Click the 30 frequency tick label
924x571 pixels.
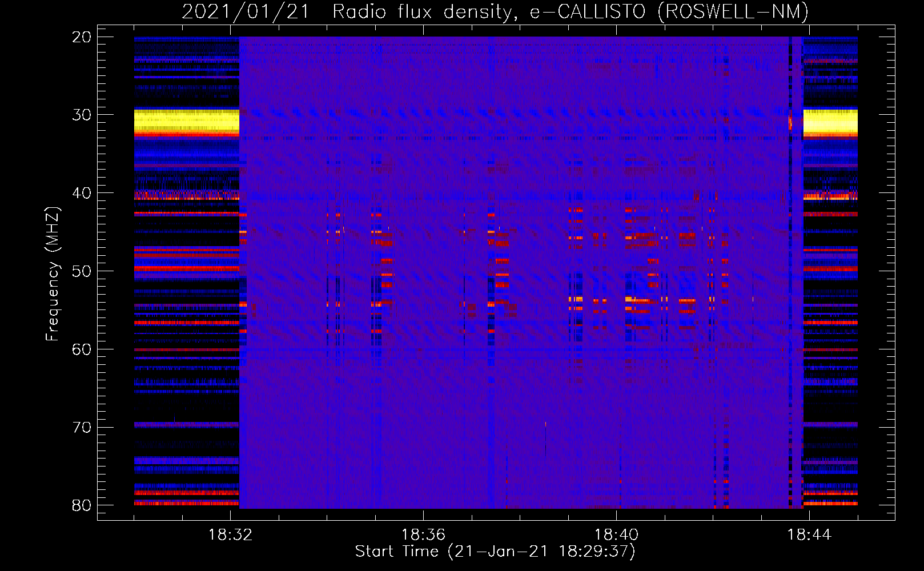click(x=82, y=115)
